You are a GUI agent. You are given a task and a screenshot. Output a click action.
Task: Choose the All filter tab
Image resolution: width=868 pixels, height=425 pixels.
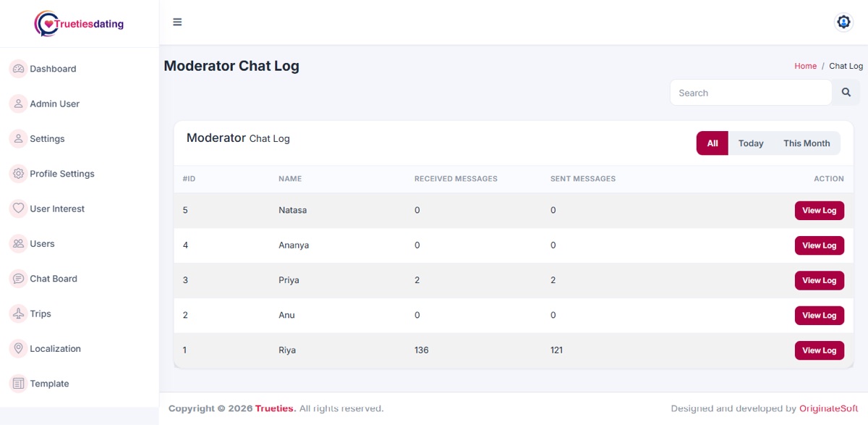712,143
